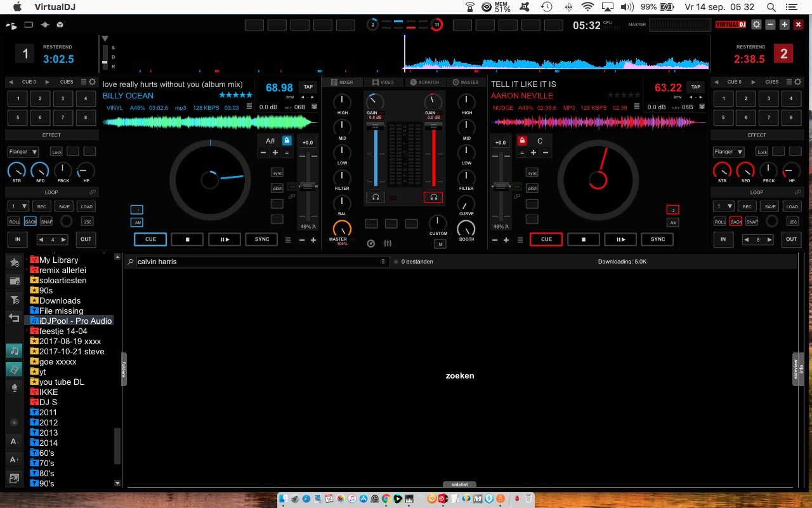Toggle right deck red key lock padlock

click(522, 141)
